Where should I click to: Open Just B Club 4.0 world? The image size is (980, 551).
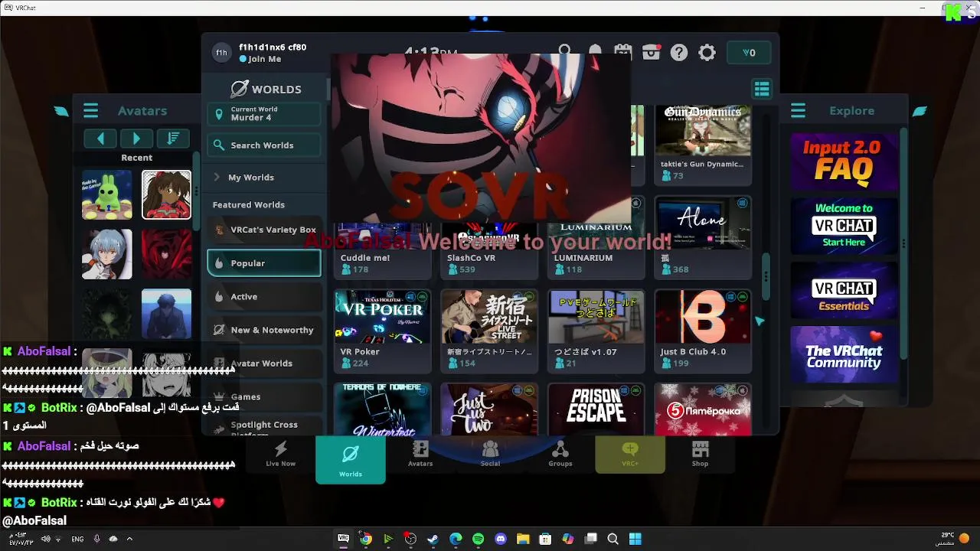click(703, 331)
